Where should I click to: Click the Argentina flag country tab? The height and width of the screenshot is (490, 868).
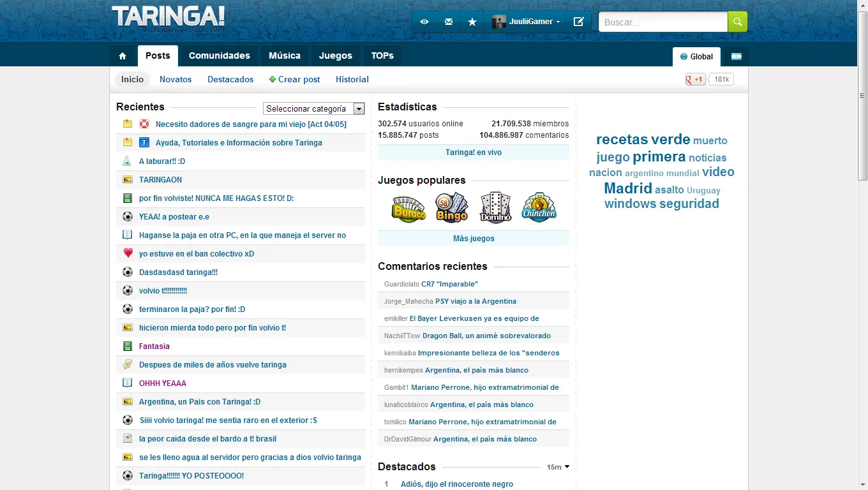tap(736, 56)
